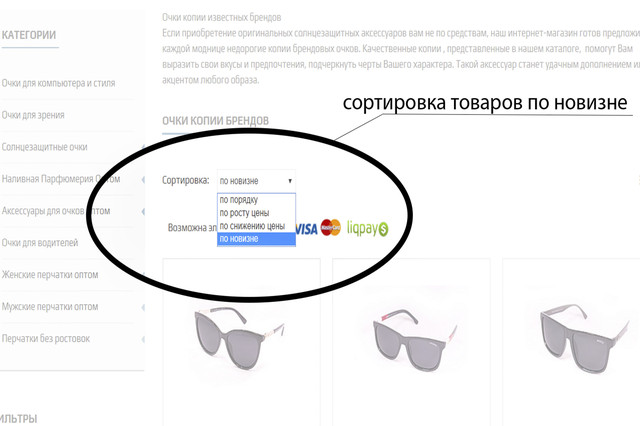Open 'Очки для зрения' category
The width and height of the screenshot is (640, 426).
tap(33, 115)
